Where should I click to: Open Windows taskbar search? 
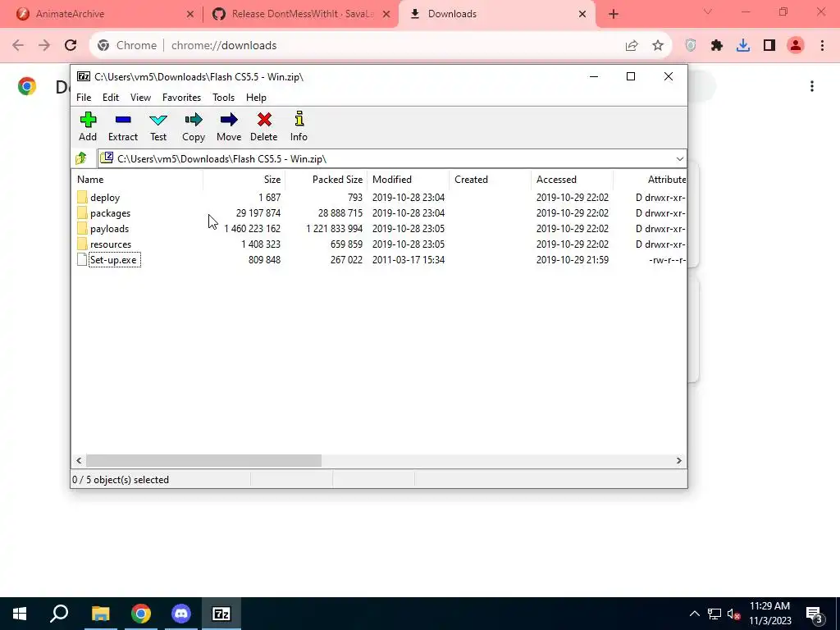59,614
